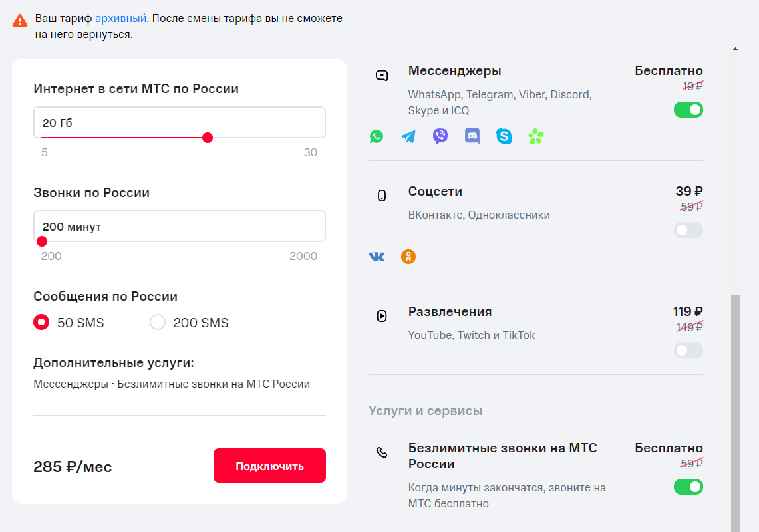Viewport: 759px width, 532px height.
Task: Click the Звонки по России heading
Action: (x=92, y=193)
